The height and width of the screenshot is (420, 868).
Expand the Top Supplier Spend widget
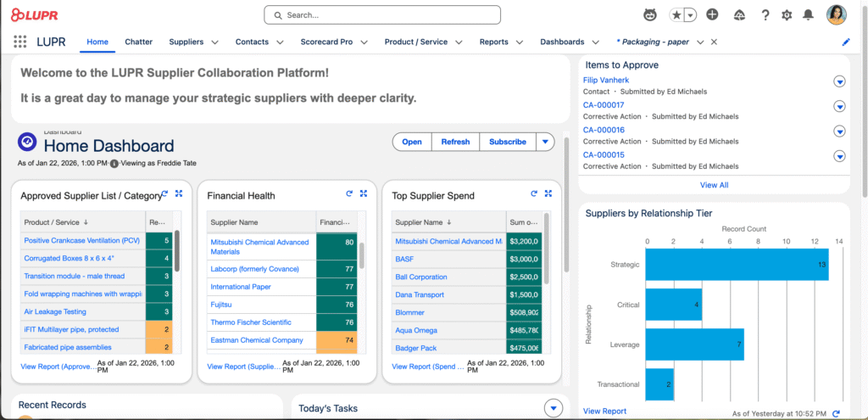click(548, 193)
